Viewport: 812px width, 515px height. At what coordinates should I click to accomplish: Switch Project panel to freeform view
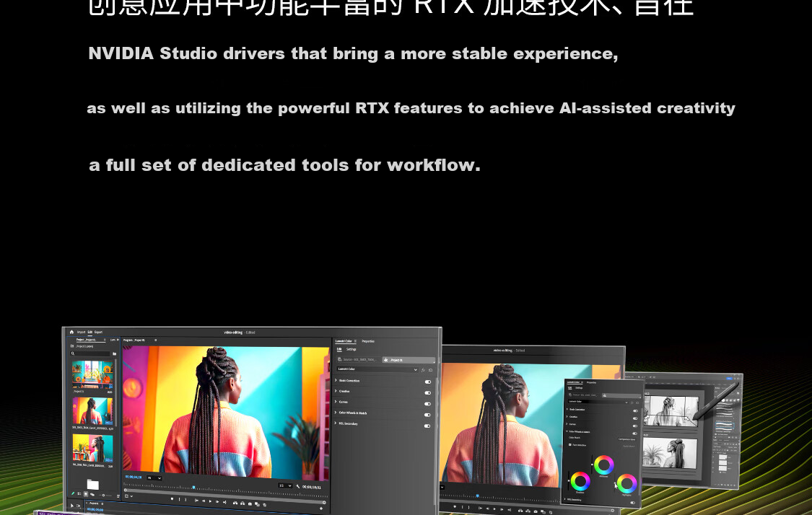click(92, 494)
